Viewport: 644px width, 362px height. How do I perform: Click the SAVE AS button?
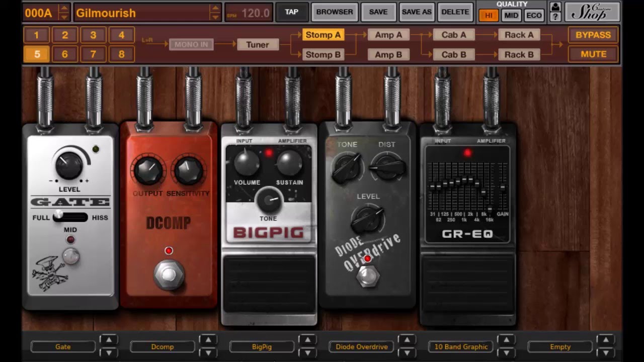coord(417,12)
